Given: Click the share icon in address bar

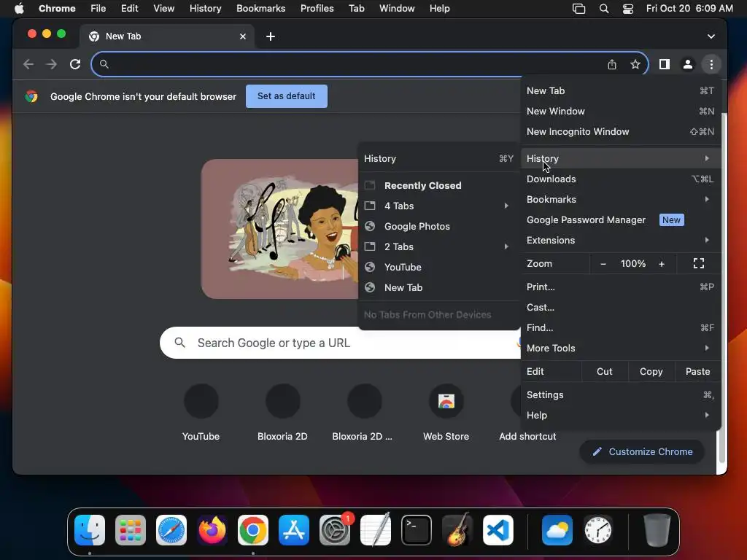Looking at the screenshot, I should click(612, 64).
